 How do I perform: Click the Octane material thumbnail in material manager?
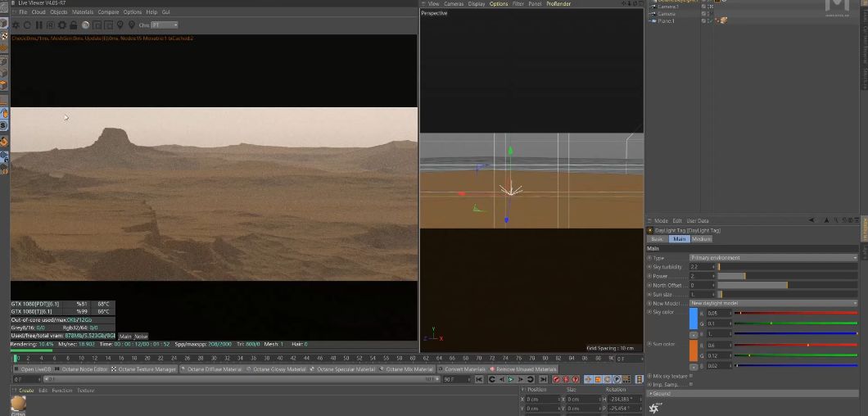18,403
